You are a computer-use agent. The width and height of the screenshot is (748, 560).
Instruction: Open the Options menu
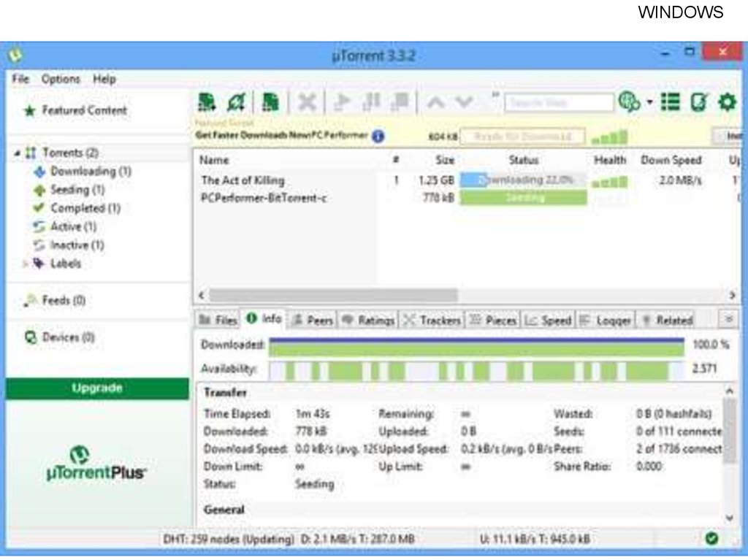click(x=61, y=79)
